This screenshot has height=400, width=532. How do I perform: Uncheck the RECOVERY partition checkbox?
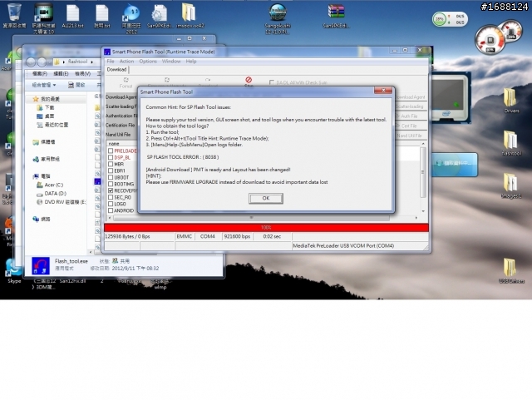[111, 190]
